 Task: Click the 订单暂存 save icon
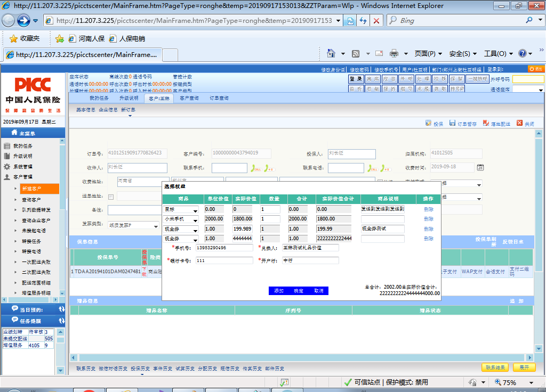(452, 124)
